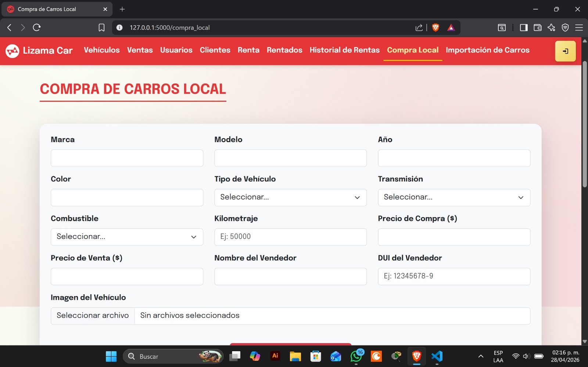Select Compra Local nav item
This screenshot has height=367, width=588.
(413, 50)
